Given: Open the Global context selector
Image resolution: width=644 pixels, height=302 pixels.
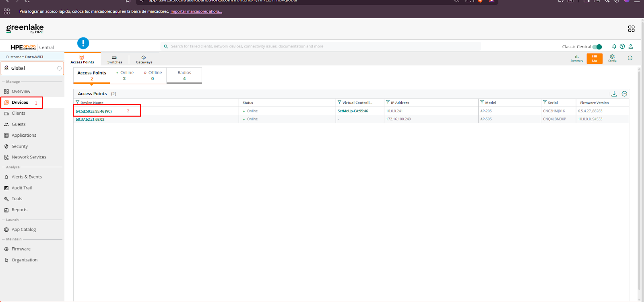Looking at the screenshot, I should click(x=32, y=68).
